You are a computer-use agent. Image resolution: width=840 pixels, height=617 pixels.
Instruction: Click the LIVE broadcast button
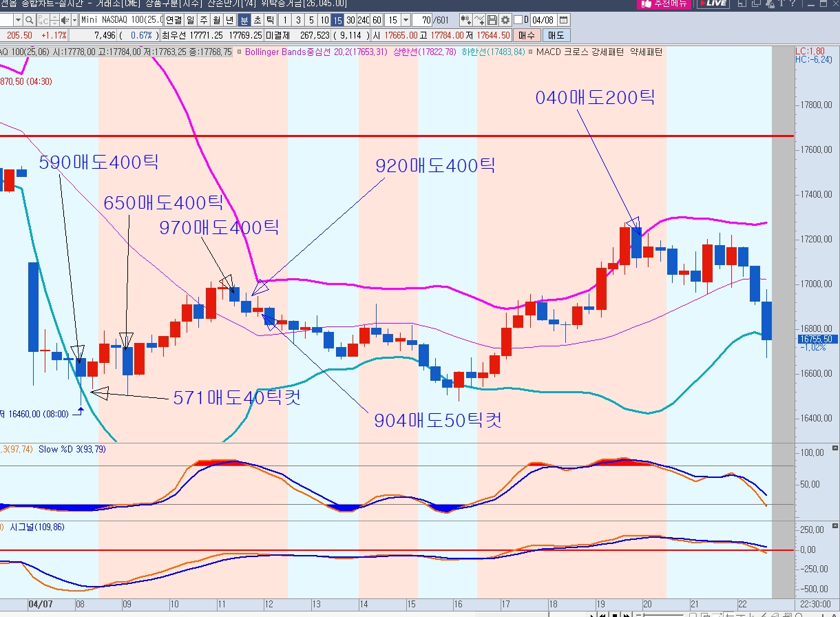(x=713, y=3)
